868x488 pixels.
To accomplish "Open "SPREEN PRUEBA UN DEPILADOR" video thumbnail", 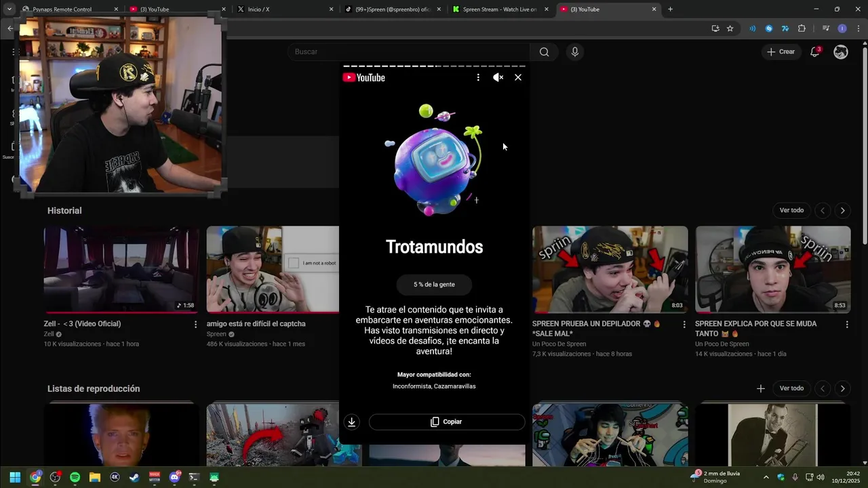I will [x=610, y=269].
